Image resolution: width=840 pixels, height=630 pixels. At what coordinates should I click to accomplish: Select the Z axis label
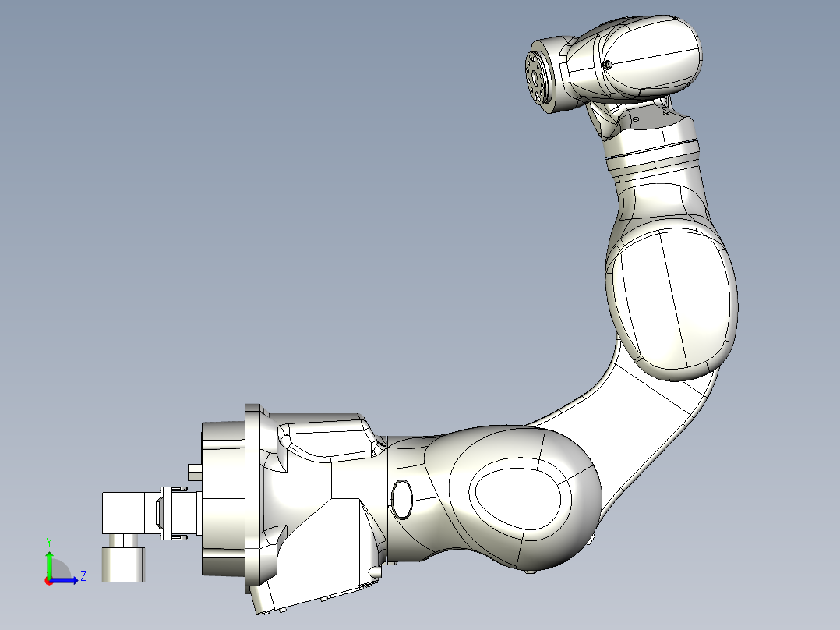[83, 575]
